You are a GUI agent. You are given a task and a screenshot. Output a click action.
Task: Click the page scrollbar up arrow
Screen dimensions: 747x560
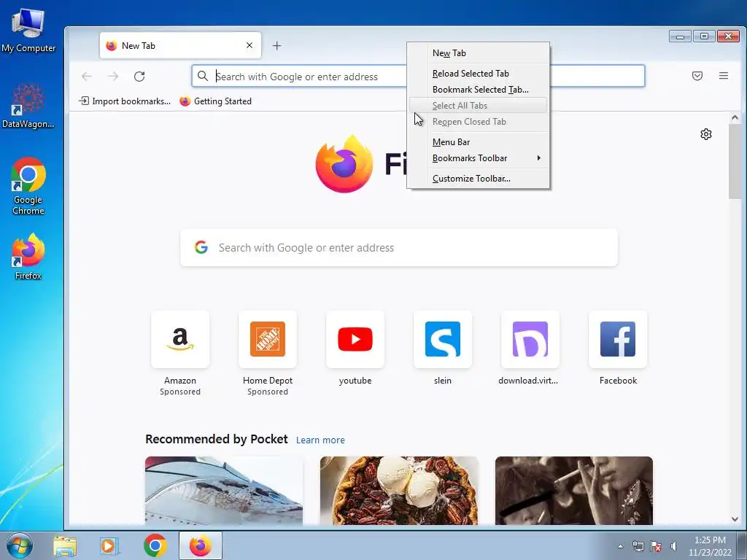(x=735, y=117)
